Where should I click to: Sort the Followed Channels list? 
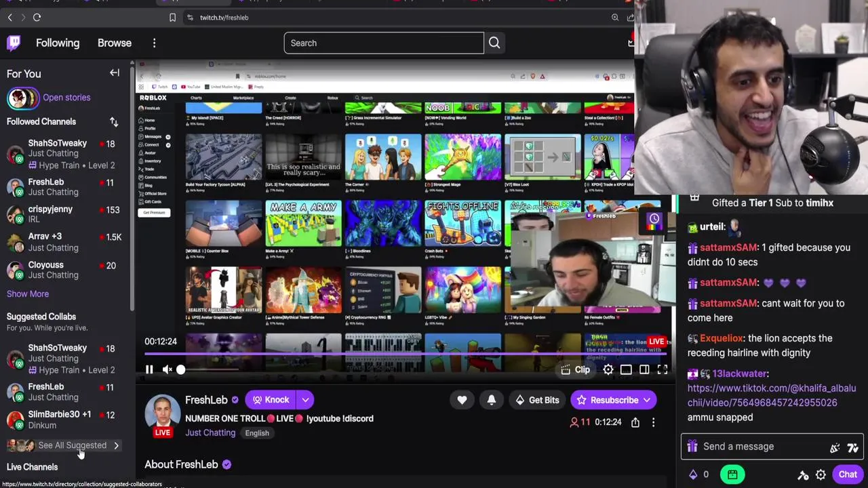point(114,122)
